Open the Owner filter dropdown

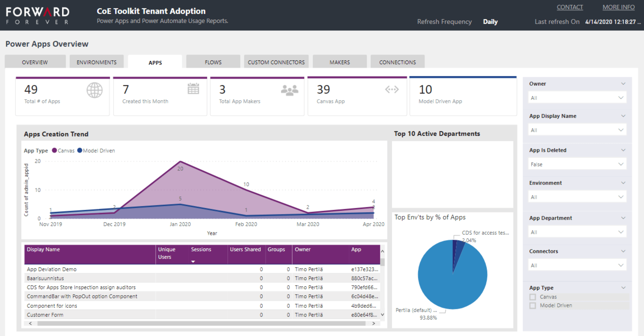point(577,98)
